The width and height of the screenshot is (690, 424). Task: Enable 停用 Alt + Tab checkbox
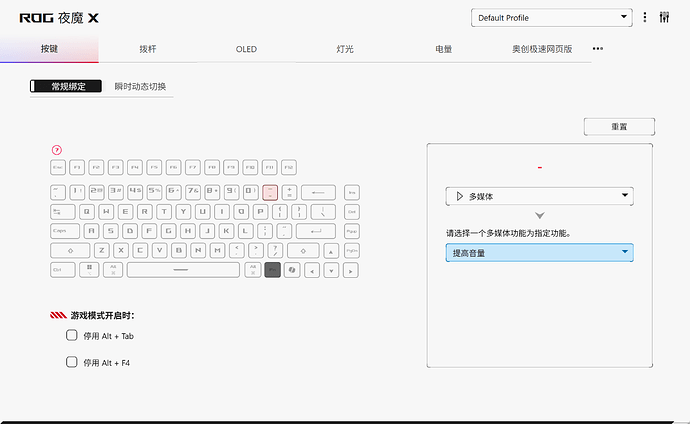click(x=71, y=336)
